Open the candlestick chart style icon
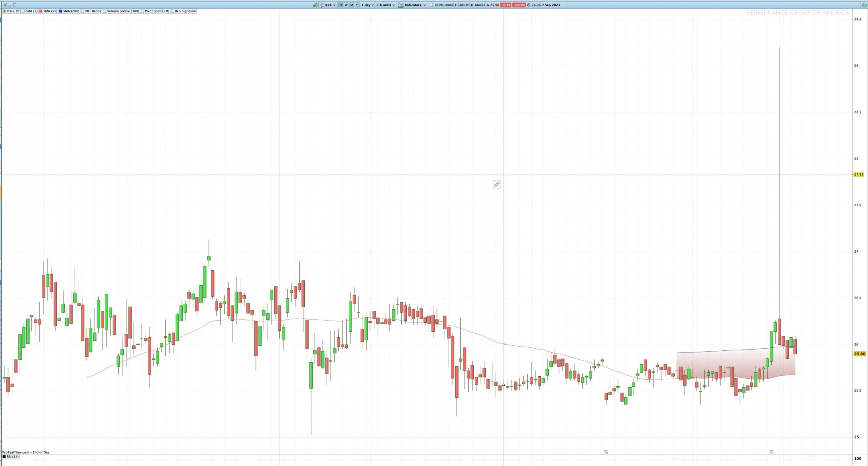Viewport: 868px width, 466px height. coord(315,5)
